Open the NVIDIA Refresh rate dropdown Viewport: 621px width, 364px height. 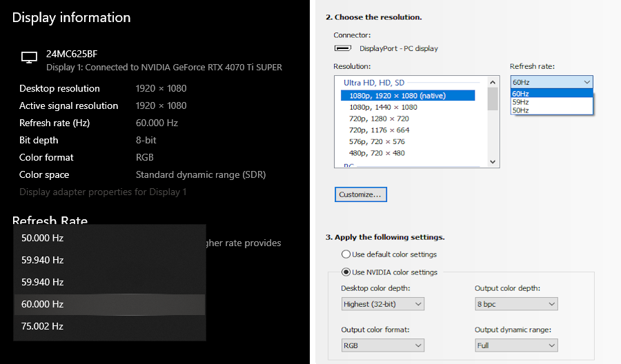[x=551, y=82]
